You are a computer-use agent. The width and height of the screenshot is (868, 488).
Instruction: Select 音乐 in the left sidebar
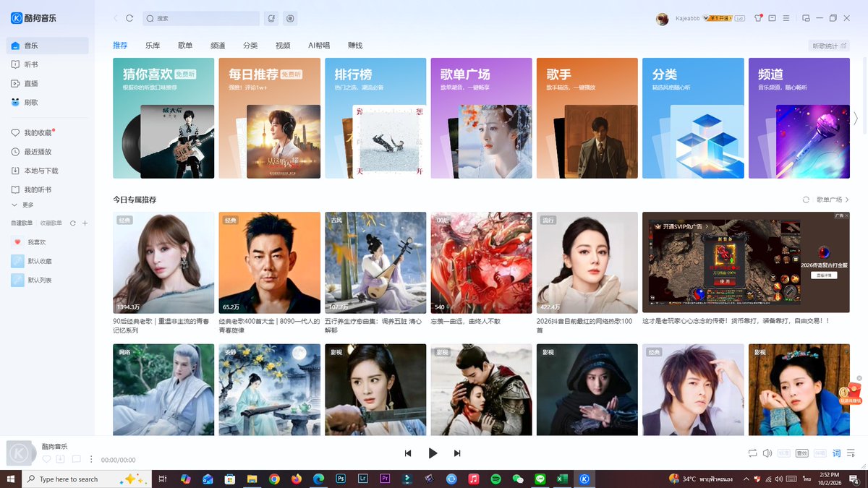[x=48, y=46]
